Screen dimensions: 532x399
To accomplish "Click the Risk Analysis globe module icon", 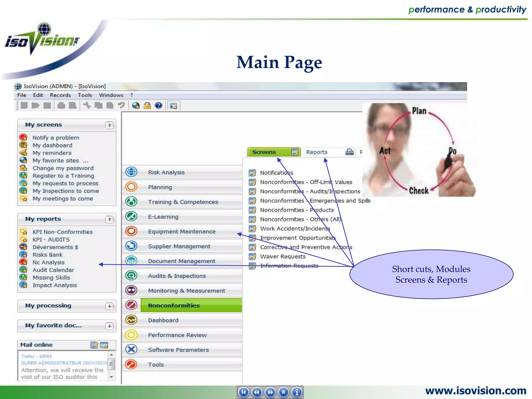I will (x=131, y=172).
